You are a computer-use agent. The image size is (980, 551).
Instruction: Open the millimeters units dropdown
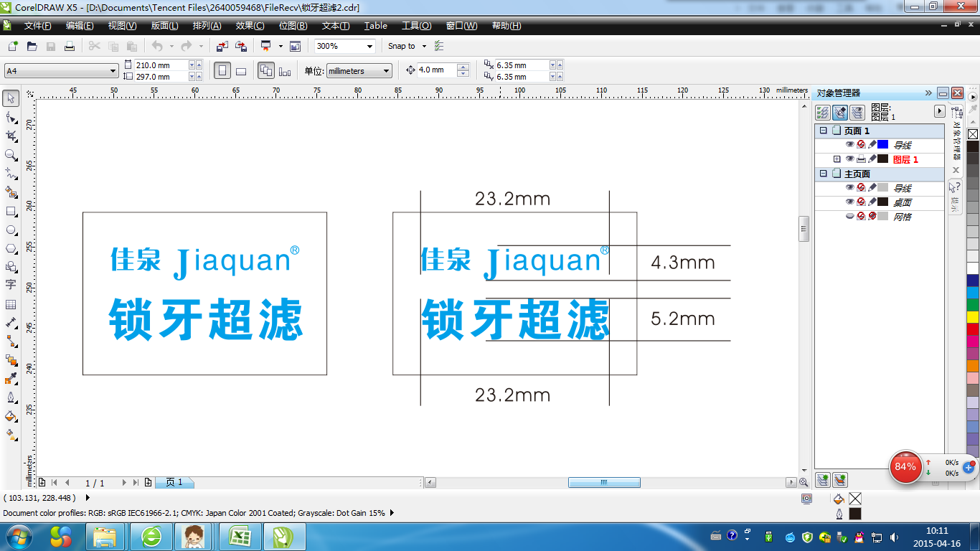pyautogui.click(x=387, y=71)
